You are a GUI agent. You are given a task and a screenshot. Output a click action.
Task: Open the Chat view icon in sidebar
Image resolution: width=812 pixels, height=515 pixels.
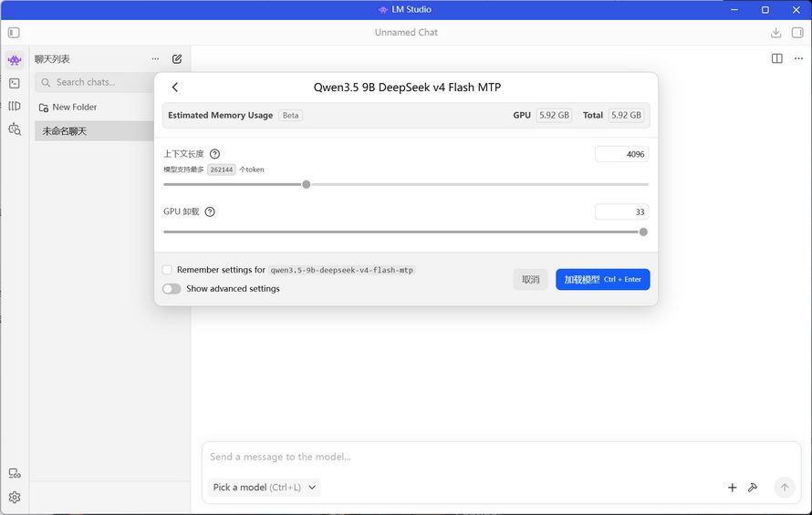point(15,60)
